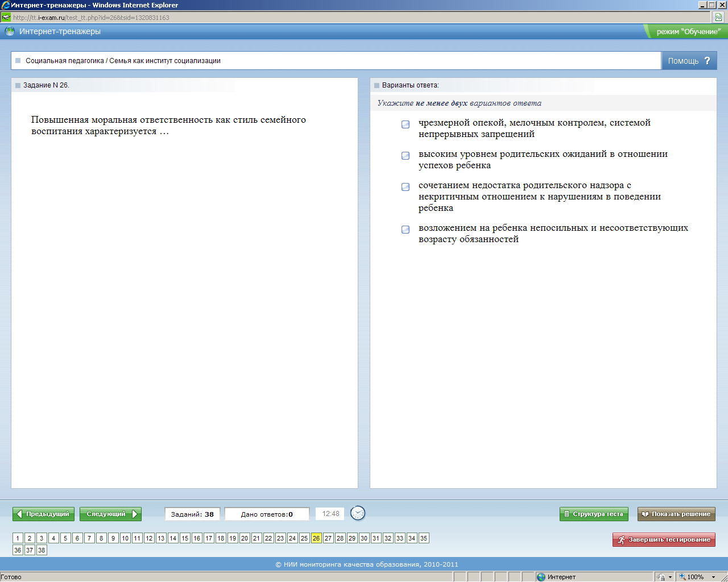Image resolution: width=728 pixels, height=582 pixels.
Task: Jump to question 12
Action: pyautogui.click(x=149, y=538)
